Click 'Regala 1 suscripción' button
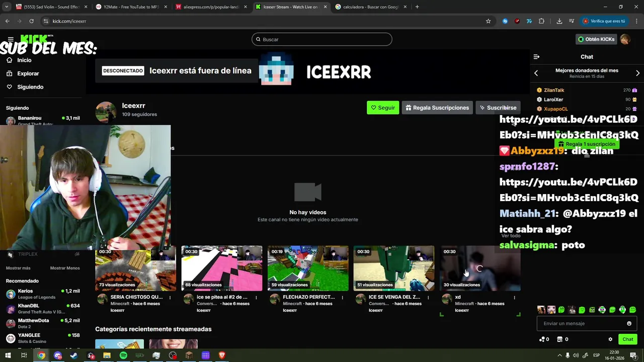Viewport: 644px width, 362px height. (587, 144)
